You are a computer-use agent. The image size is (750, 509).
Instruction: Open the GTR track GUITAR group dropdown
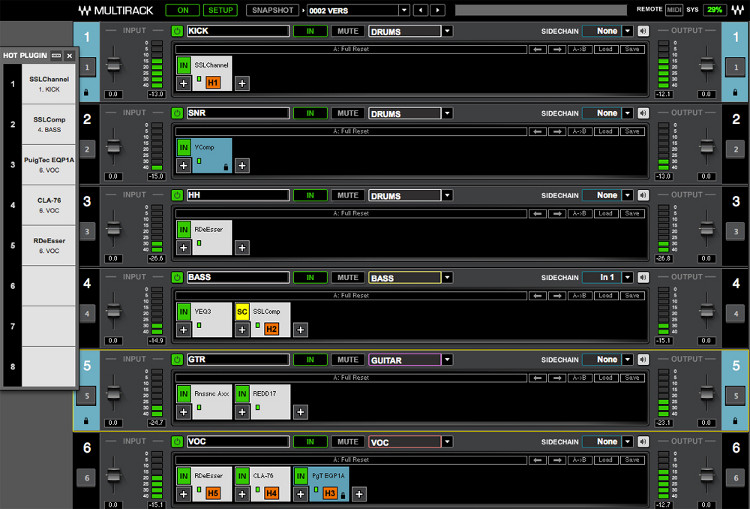pos(447,360)
